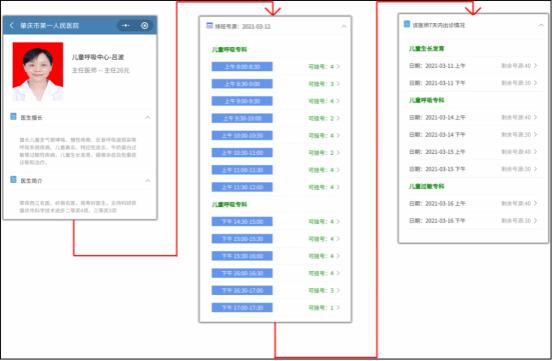The height and width of the screenshot is (361, 552).
Task: Open arrow on the 2021-03-15 上午 row
Action: 535,152
